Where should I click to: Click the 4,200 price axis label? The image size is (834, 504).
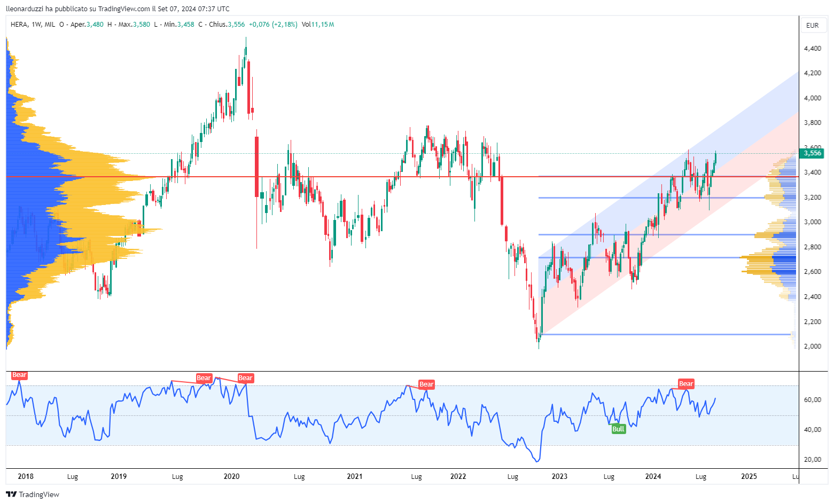click(813, 73)
